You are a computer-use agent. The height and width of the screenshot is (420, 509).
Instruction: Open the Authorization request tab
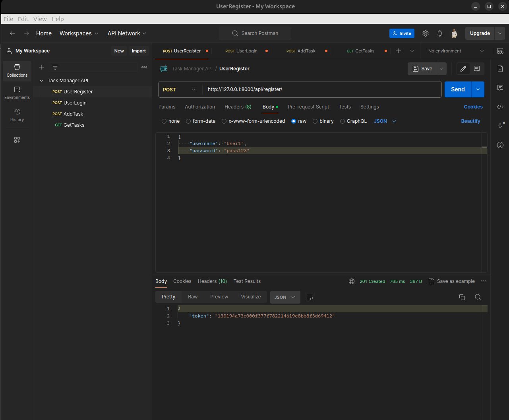[x=200, y=107]
